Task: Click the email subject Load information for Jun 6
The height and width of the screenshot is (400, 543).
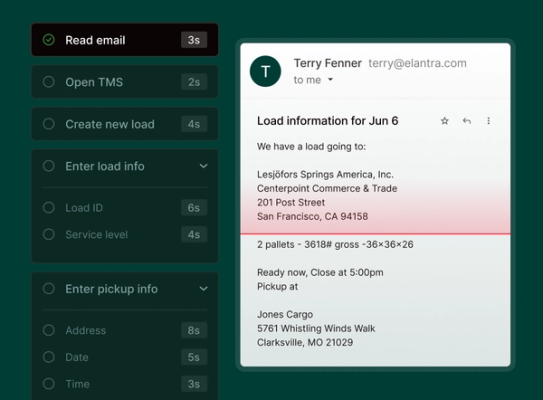Action: click(328, 121)
